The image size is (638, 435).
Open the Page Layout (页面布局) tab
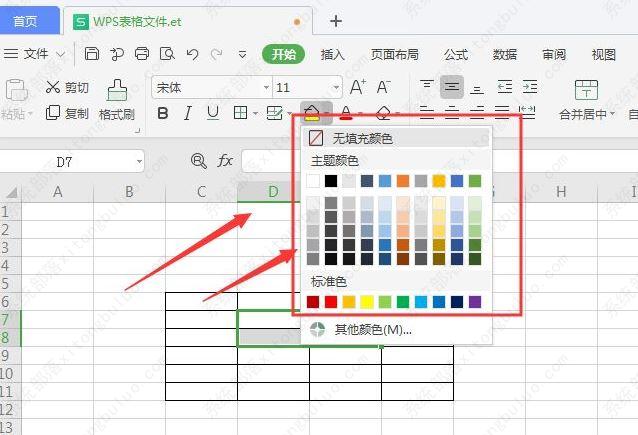click(394, 54)
